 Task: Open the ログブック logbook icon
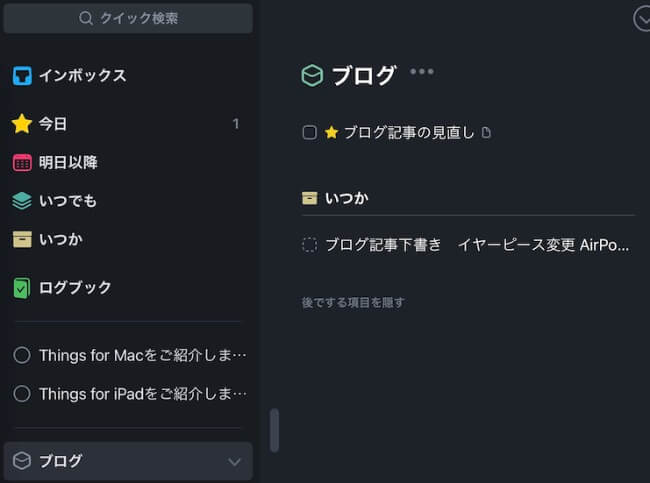pos(22,288)
